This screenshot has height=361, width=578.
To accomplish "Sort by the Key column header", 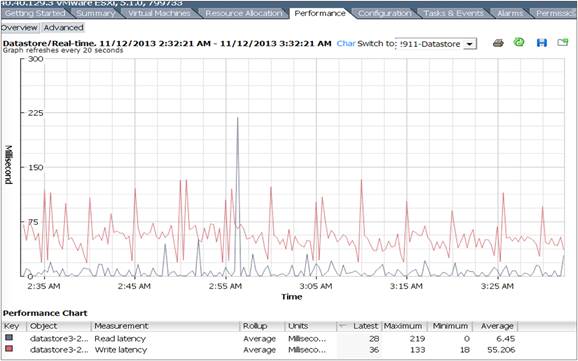I will (x=14, y=326).
